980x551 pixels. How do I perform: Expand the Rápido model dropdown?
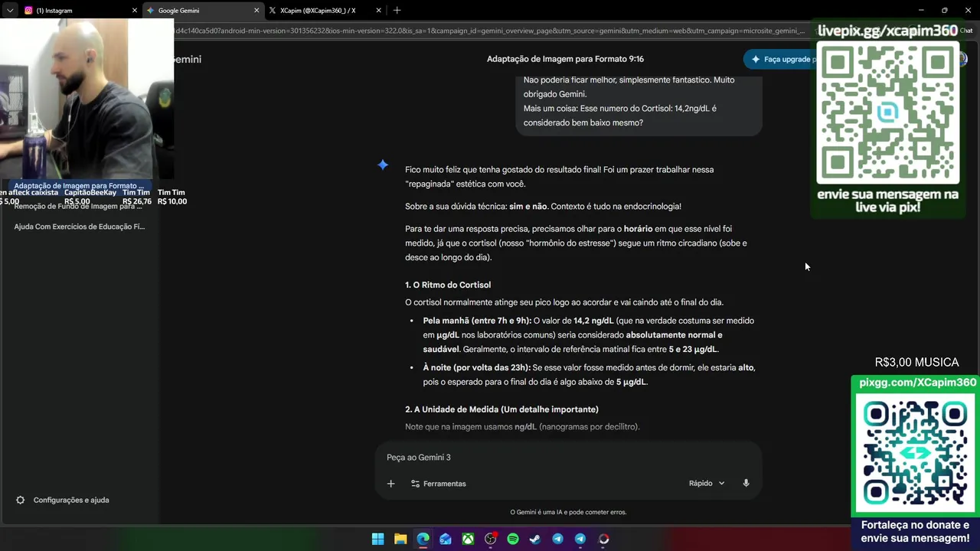tap(707, 484)
